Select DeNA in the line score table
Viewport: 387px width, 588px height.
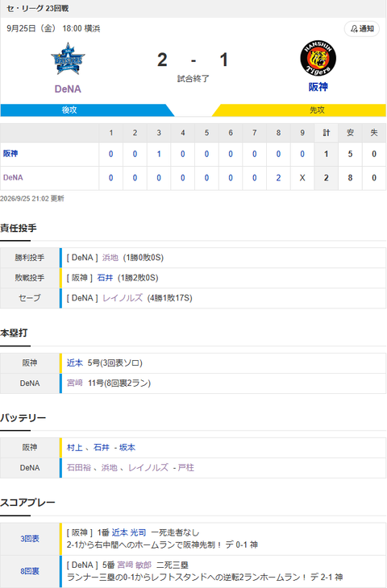click(13, 177)
